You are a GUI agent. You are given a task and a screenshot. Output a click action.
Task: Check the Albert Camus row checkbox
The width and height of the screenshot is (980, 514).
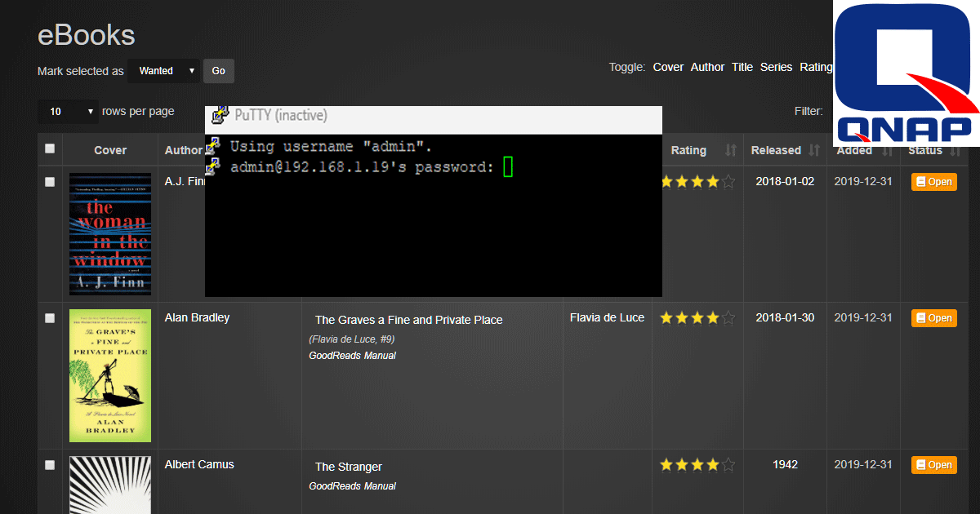tap(50, 465)
